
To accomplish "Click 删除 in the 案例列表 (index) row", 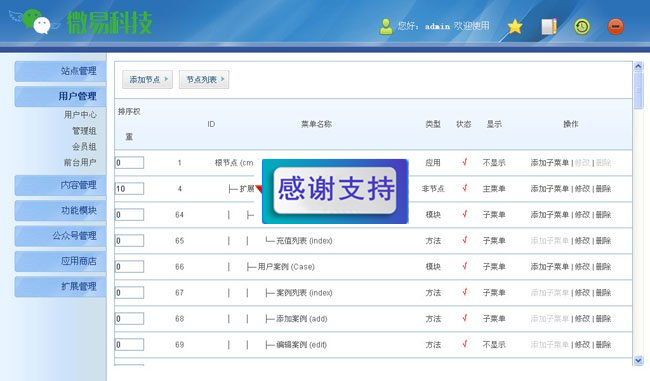I will [x=604, y=293].
